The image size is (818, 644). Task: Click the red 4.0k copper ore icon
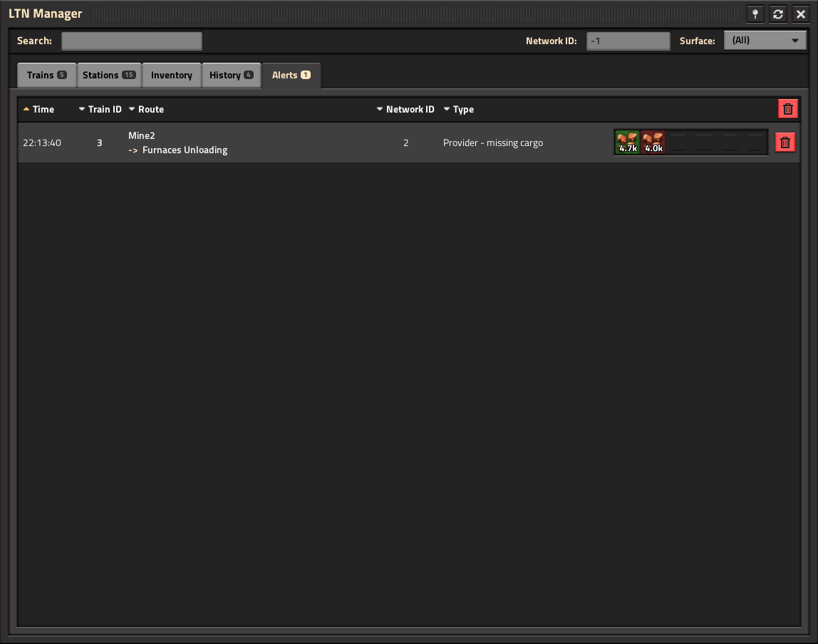point(653,142)
